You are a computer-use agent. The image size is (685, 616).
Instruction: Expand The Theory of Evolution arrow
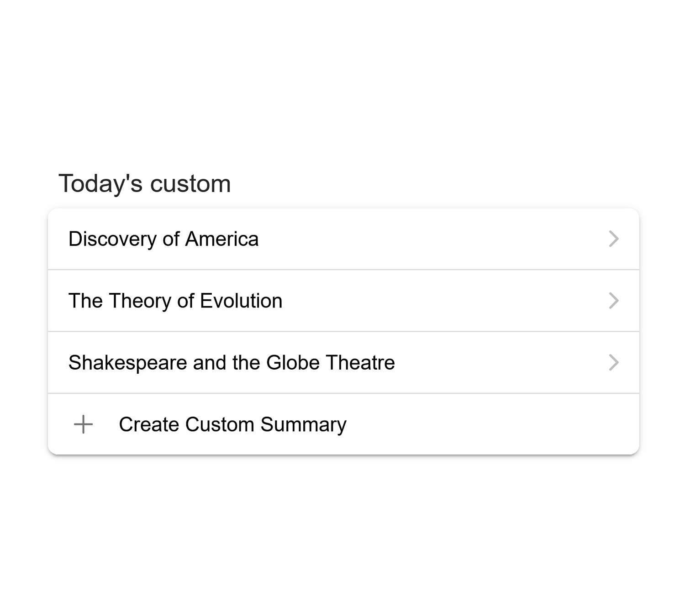coord(614,301)
